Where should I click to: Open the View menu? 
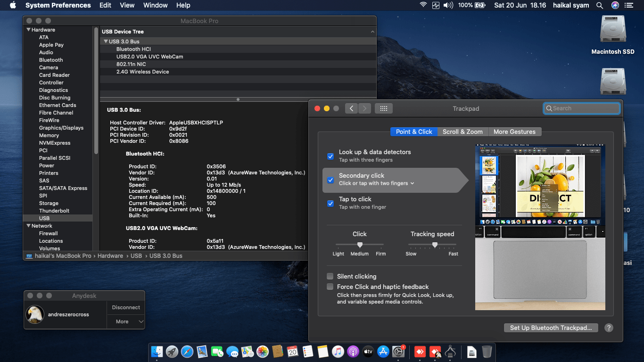coord(127,5)
